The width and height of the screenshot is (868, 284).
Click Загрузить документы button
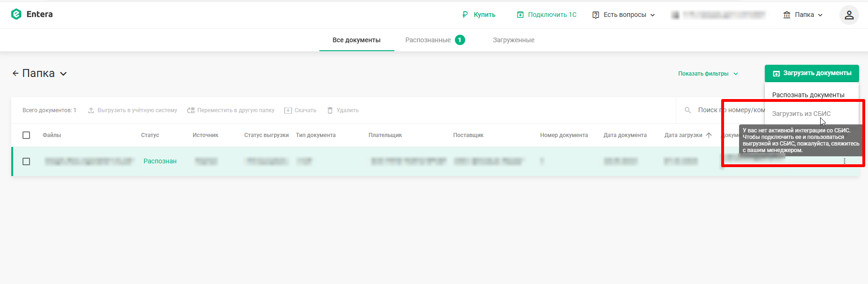click(x=812, y=73)
